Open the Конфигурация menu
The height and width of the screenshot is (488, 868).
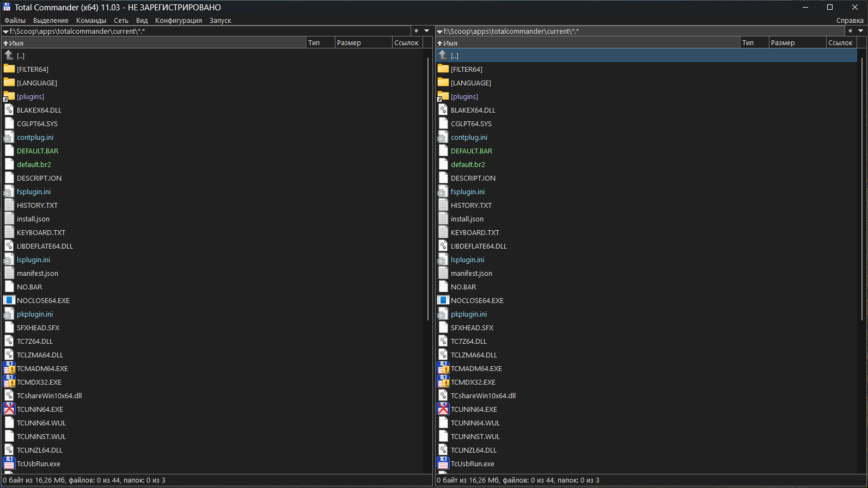(x=178, y=21)
